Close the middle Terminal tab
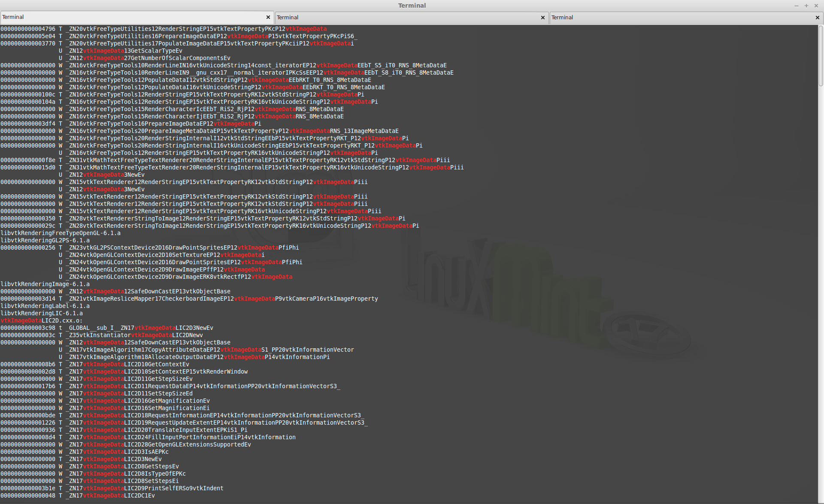The height and width of the screenshot is (504, 824). point(543,18)
